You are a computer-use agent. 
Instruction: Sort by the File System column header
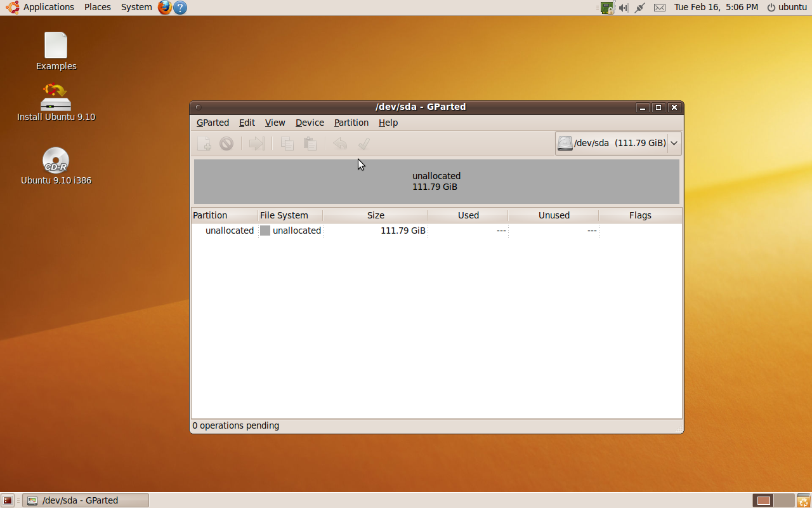tap(291, 215)
